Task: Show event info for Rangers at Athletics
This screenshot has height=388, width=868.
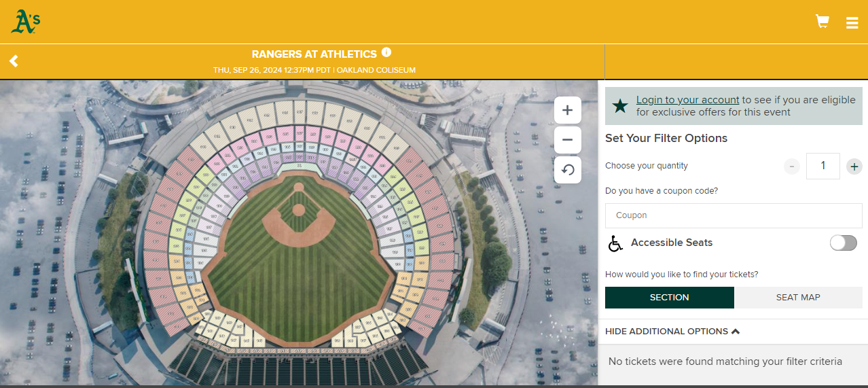Action: point(386,52)
